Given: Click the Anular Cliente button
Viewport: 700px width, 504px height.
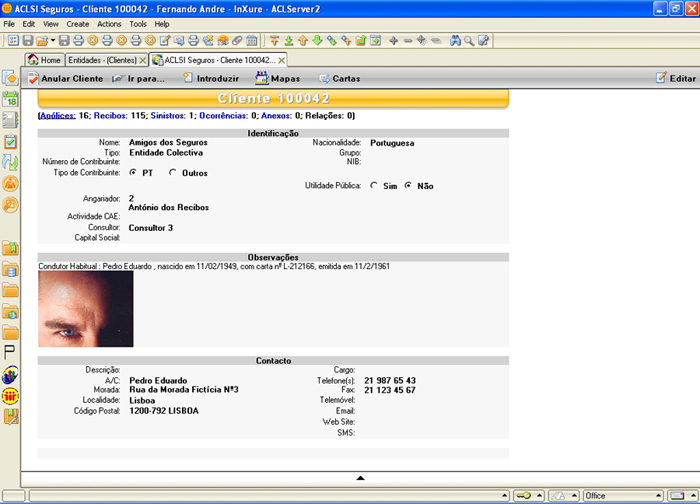Looking at the screenshot, I should point(65,78).
